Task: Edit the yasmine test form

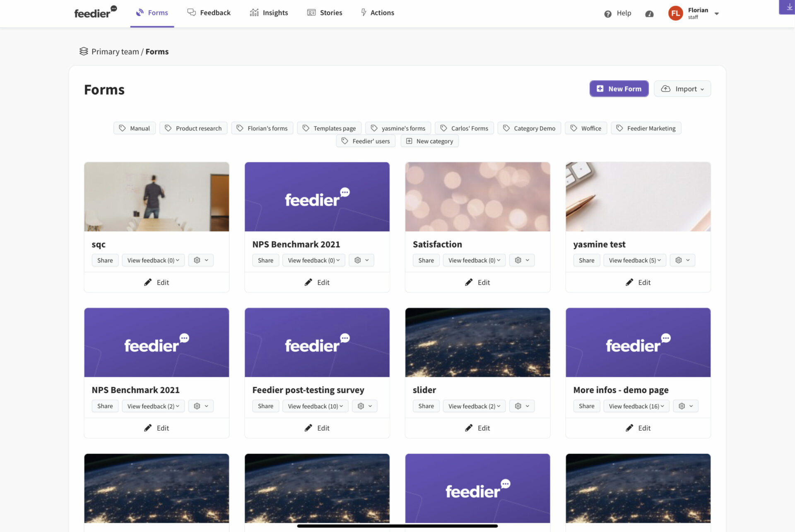Action: 638,282
